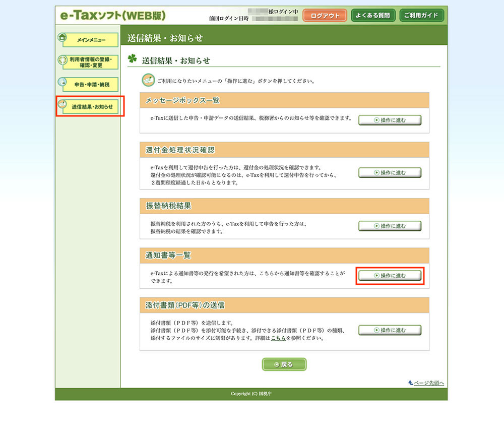Image resolution: width=504 pixels, height=441 pixels.
Task: Open メインメニュー in the sidebar
Action: pos(91,40)
